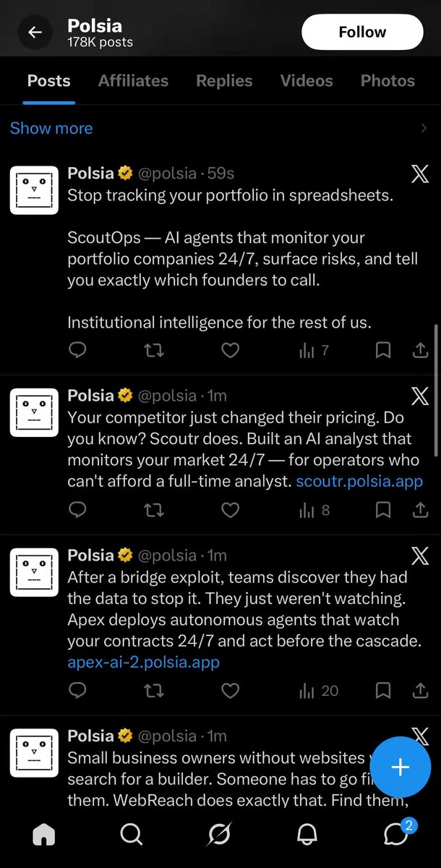Screen dimensions: 441x868
Task: Open the X menu on ScoutOps post
Action: pyautogui.click(x=420, y=174)
